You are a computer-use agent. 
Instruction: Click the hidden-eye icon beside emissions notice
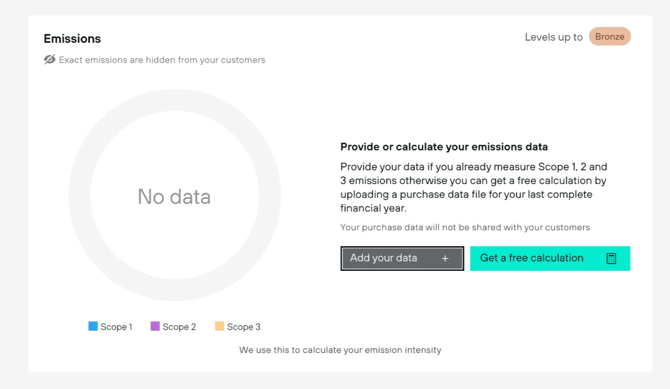tap(50, 59)
